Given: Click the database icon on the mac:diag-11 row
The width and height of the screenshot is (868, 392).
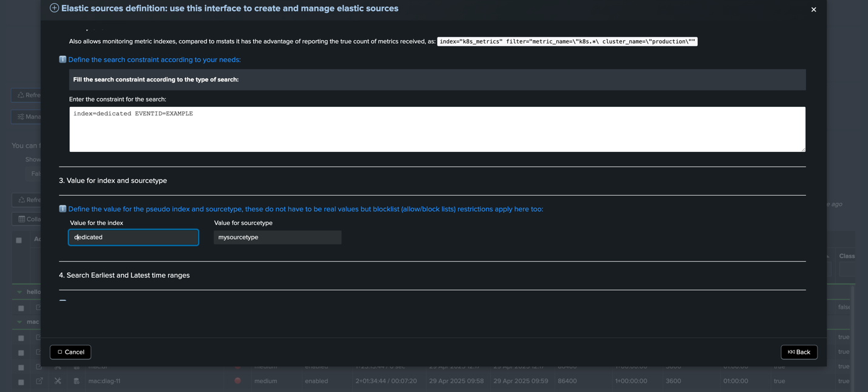Looking at the screenshot, I should click(x=75, y=380).
